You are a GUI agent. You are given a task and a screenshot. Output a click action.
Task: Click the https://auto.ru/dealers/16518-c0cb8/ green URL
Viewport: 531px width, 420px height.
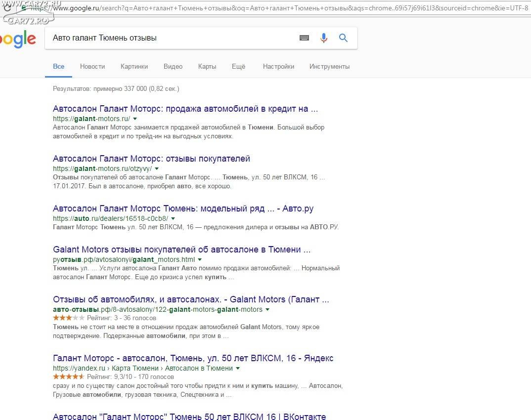110,218
